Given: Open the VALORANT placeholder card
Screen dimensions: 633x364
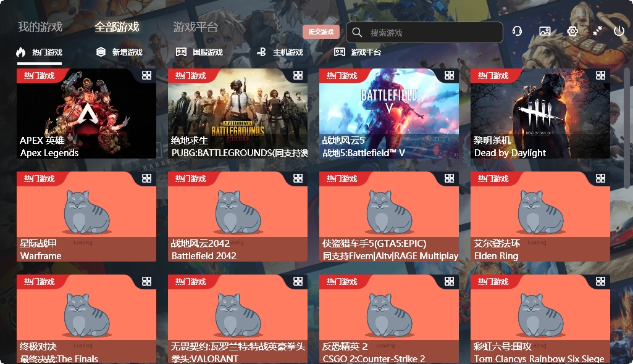Looking at the screenshot, I should [238, 319].
